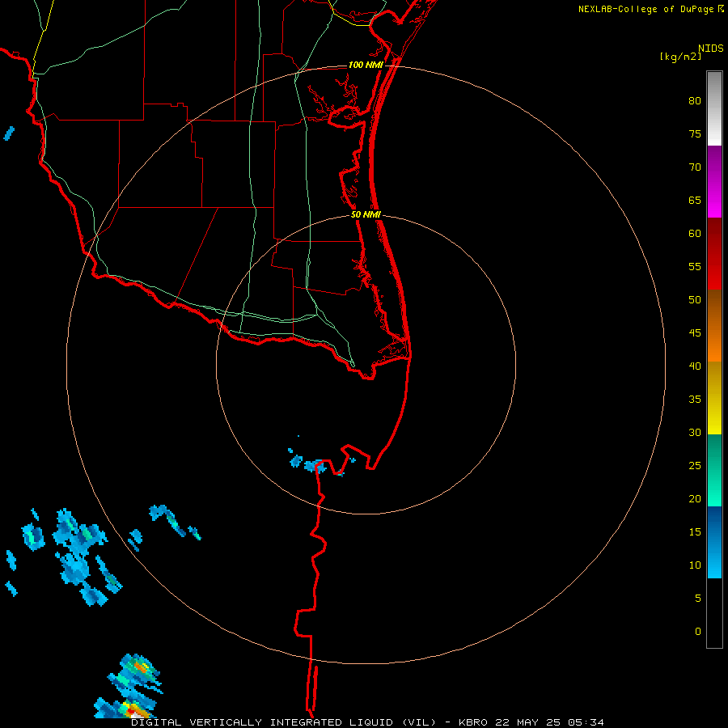Click the 25 value on the color scale
This screenshot has height=728, width=728.
click(695, 466)
